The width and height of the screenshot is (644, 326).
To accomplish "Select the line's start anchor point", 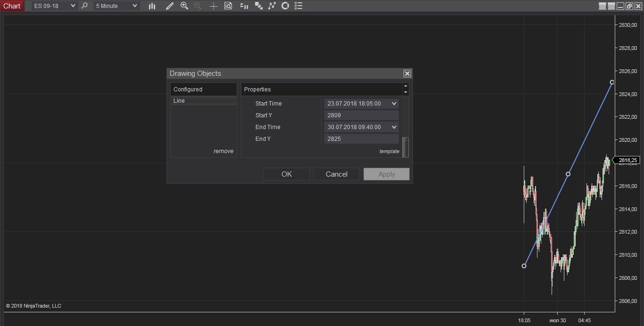I will (524, 266).
